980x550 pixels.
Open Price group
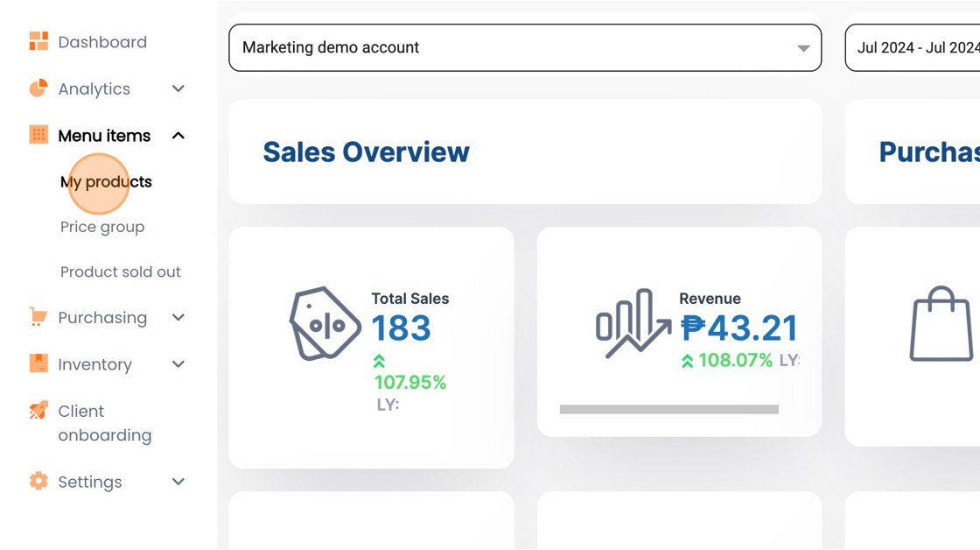coord(102,227)
